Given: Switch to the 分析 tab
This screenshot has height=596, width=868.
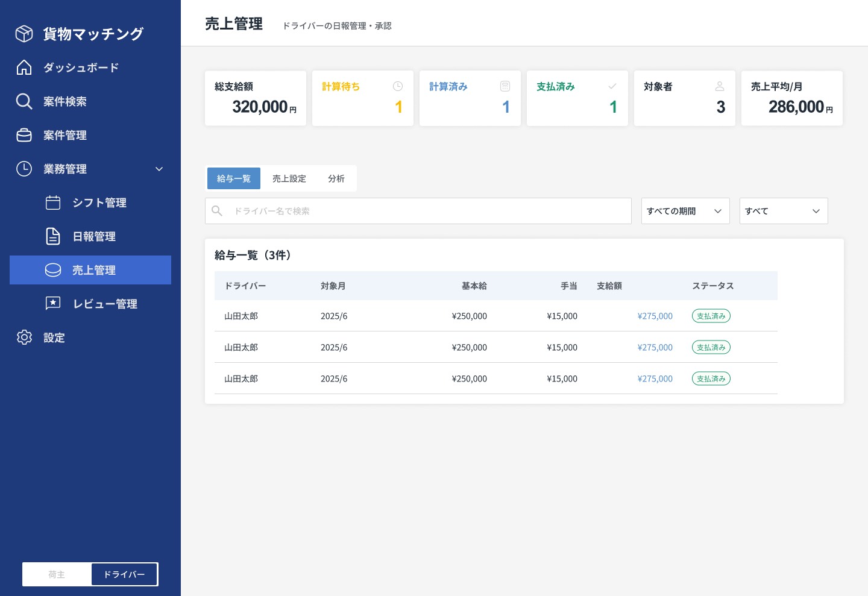Looking at the screenshot, I should (336, 178).
